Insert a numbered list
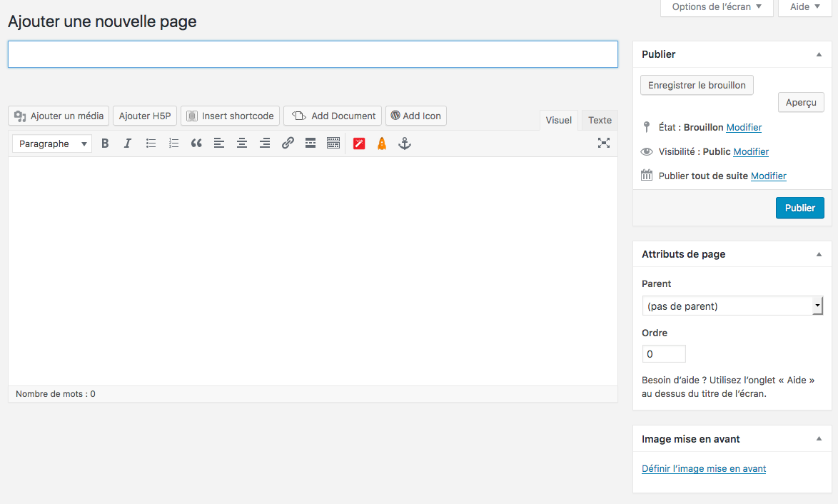 pyautogui.click(x=173, y=143)
